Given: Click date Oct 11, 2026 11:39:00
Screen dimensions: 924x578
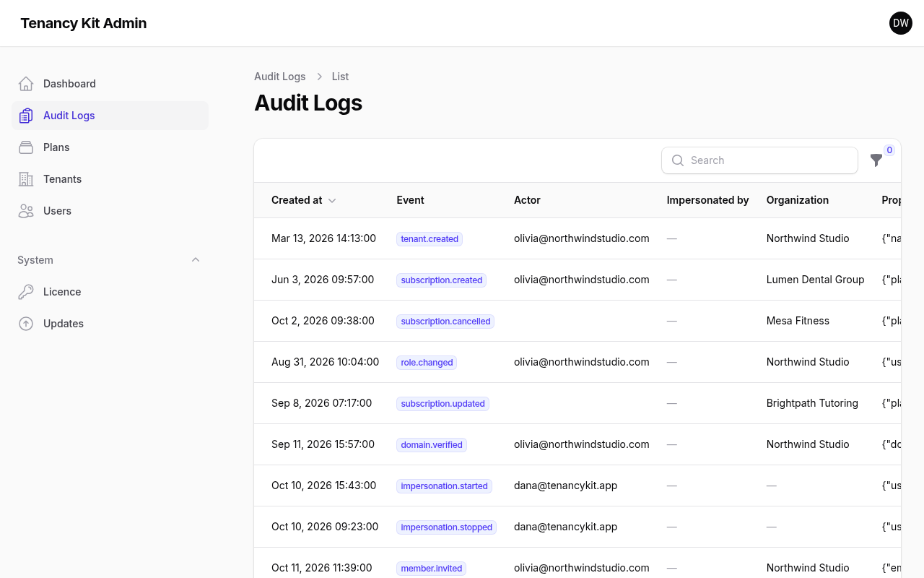Looking at the screenshot, I should pos(322,568).
